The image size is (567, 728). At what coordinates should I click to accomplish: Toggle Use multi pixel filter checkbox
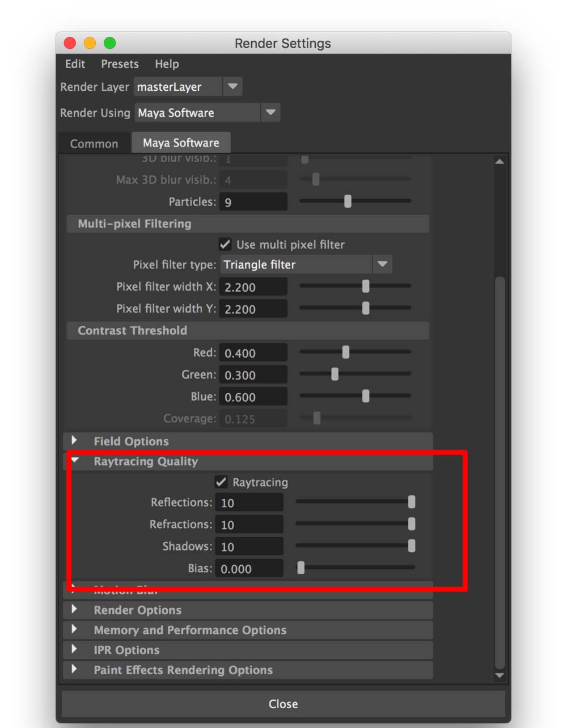click(225, 244)
